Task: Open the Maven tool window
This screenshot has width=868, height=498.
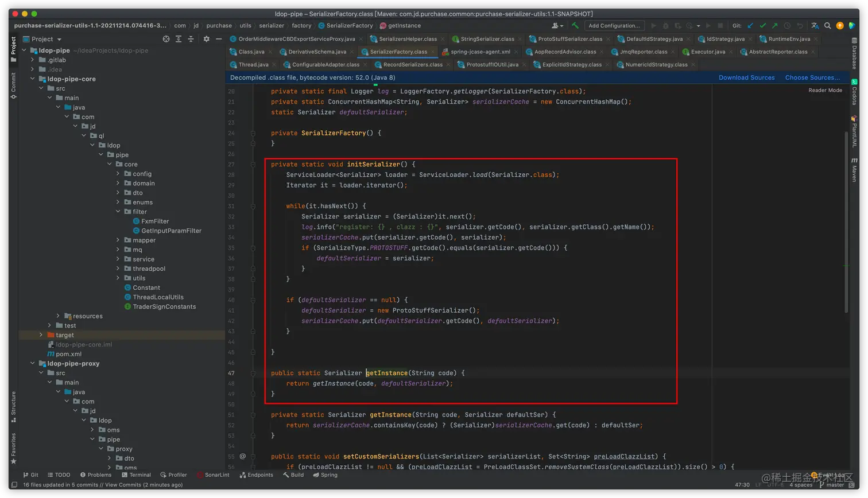Action: pyautogui.click(x=854, y=170)
